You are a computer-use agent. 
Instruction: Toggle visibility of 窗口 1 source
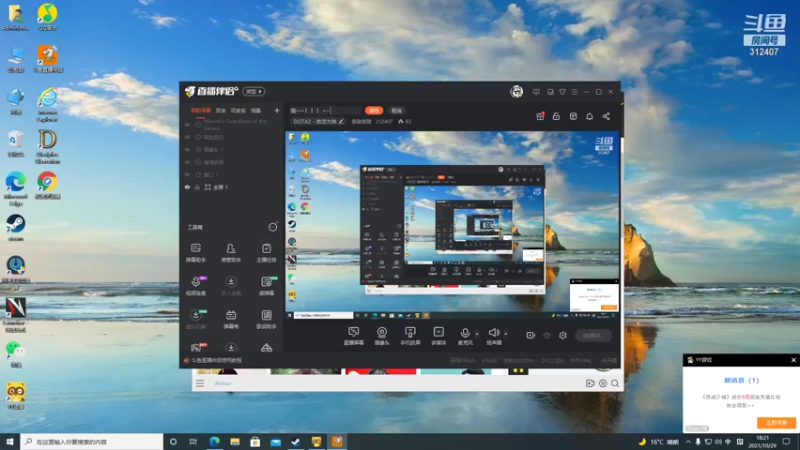pyautogui.click(x=187, y=174)
